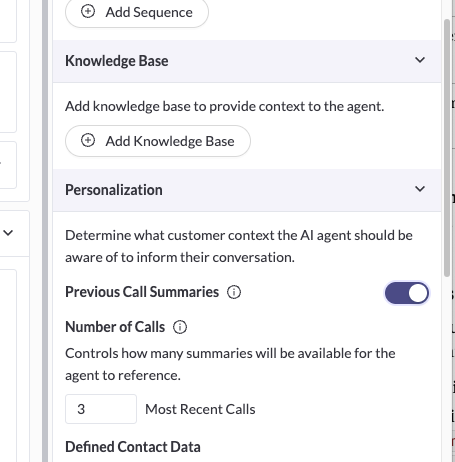Collapse the Personalization section chevron
Viewport: 455px width, 462px height.
(420, 189)
